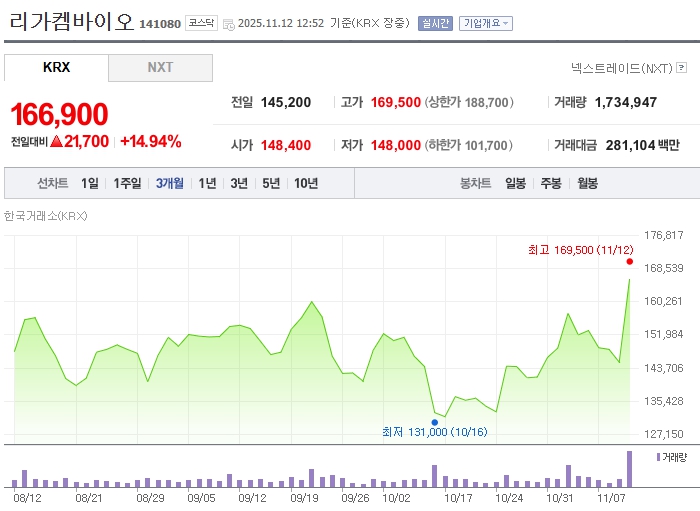Click the calendar icon beside the date
Image resolution: width=700 pixels, height=511 pixels.
coord(229,23)
